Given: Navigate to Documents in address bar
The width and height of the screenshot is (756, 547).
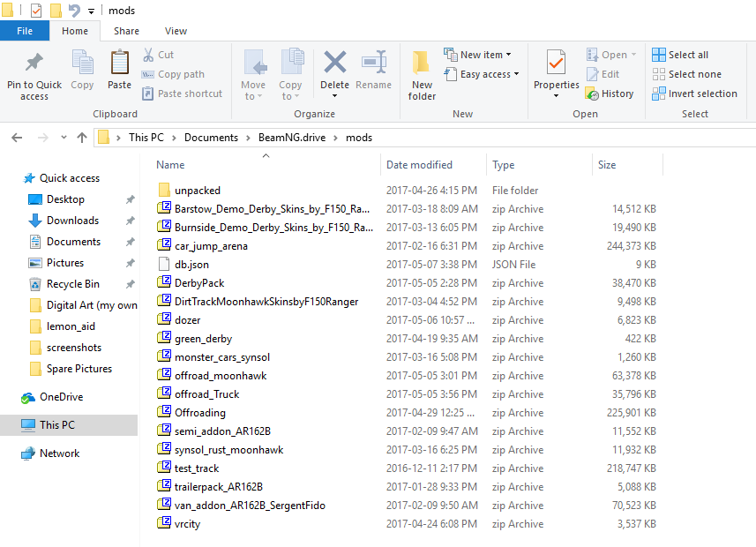Looking at the screenshot, I should (x=211, y=138).
